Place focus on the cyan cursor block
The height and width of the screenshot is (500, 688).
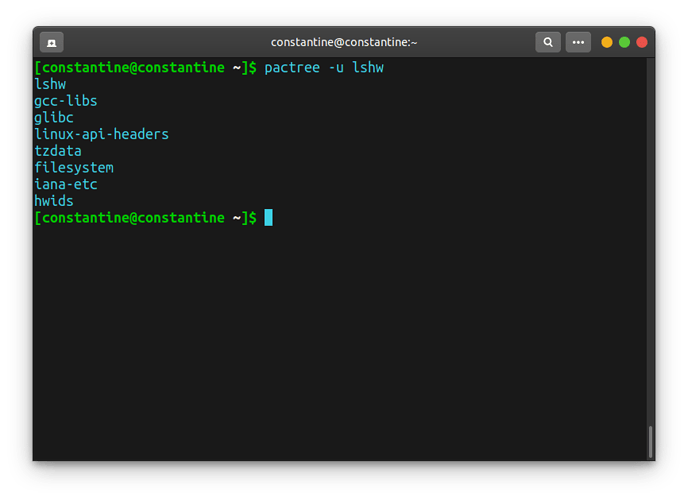tap(268, 217)
